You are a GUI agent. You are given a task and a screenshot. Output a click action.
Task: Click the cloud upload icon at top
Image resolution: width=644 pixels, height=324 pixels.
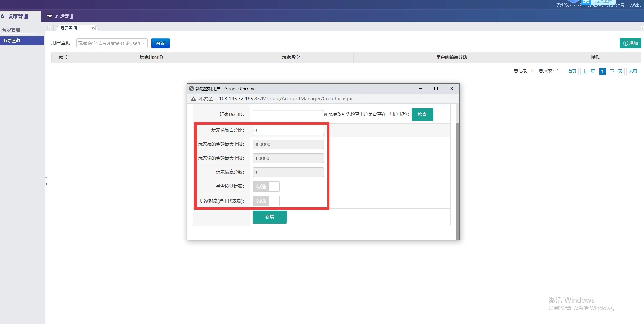pyautogui.click(x=586, y=2)
